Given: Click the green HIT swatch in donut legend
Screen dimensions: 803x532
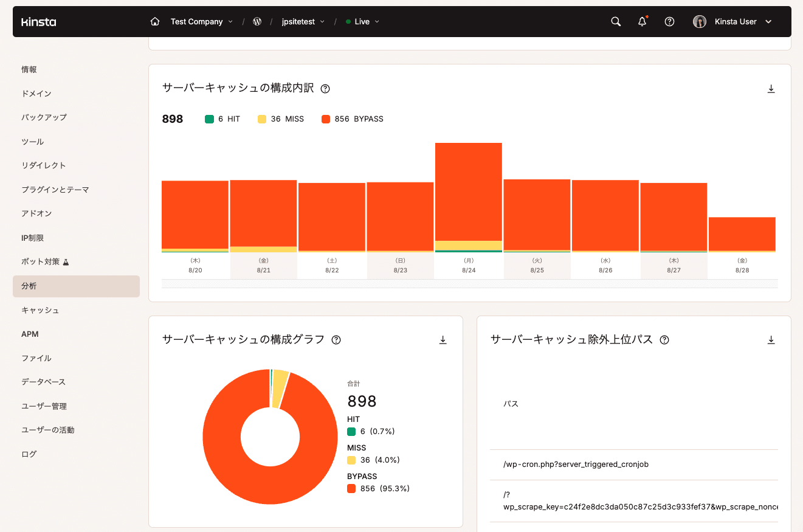Looking at the screenshot, I should pyautogui.click(x=351, y=432).
